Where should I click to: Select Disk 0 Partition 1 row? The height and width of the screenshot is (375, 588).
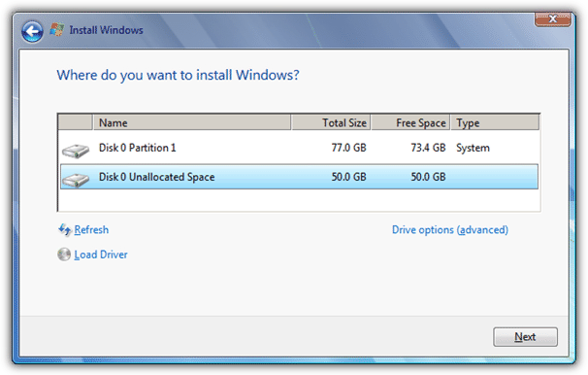(x=299, y=148)
